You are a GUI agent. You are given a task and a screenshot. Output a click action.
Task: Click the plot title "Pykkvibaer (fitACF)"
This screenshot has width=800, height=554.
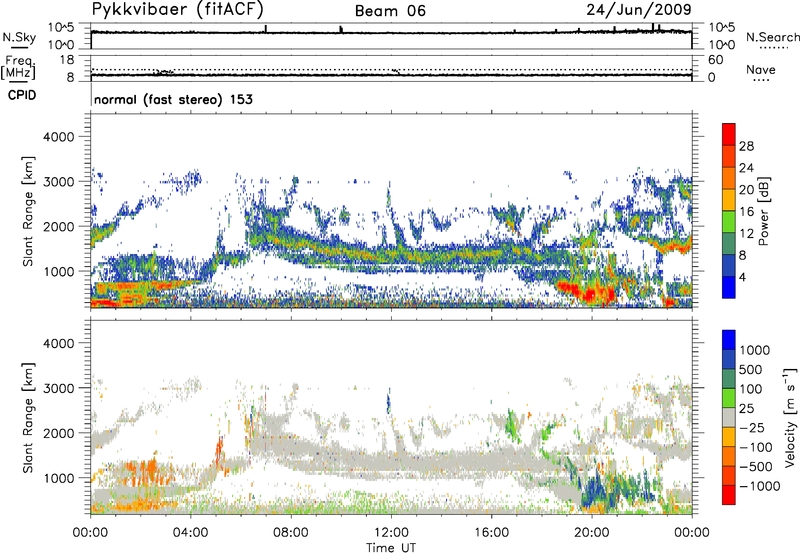click(178, 9)
